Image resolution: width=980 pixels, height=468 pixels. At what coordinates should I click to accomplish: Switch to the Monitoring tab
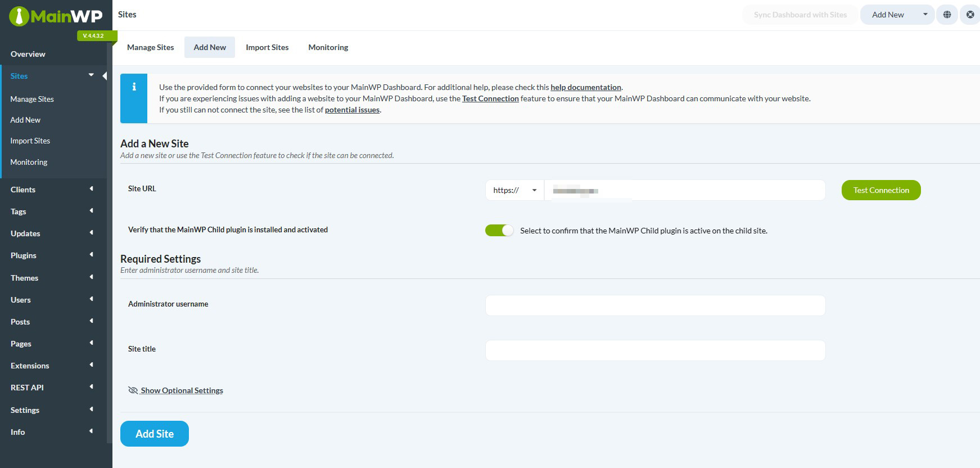coord(328,47)
